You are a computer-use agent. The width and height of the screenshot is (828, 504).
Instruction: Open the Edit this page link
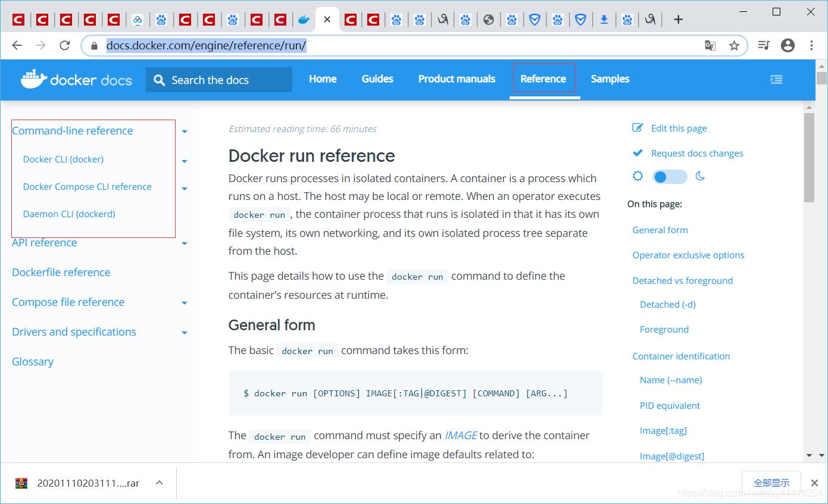[679, 128]
